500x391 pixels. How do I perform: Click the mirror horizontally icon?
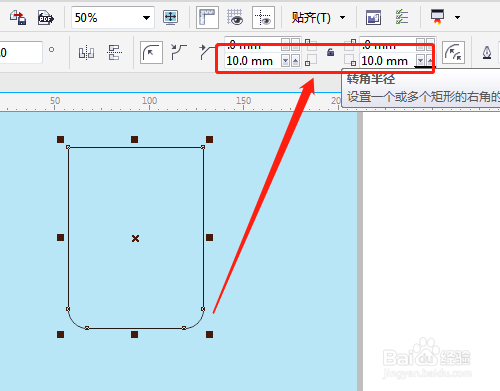tap(86, 53)
